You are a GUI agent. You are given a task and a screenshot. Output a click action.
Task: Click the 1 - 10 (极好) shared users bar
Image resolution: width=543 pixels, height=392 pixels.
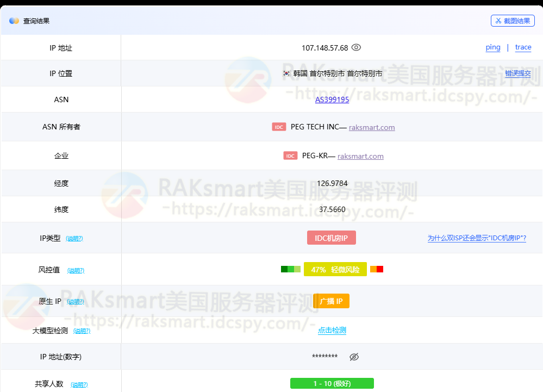pos(332,383)
